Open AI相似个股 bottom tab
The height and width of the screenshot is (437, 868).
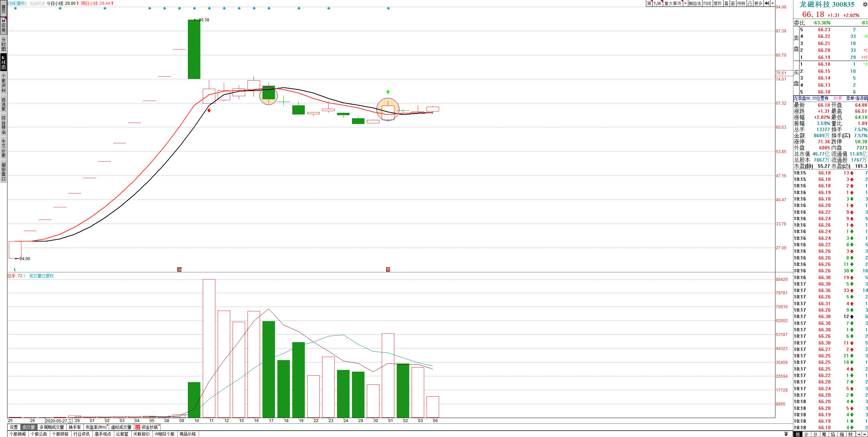point(165,434)
